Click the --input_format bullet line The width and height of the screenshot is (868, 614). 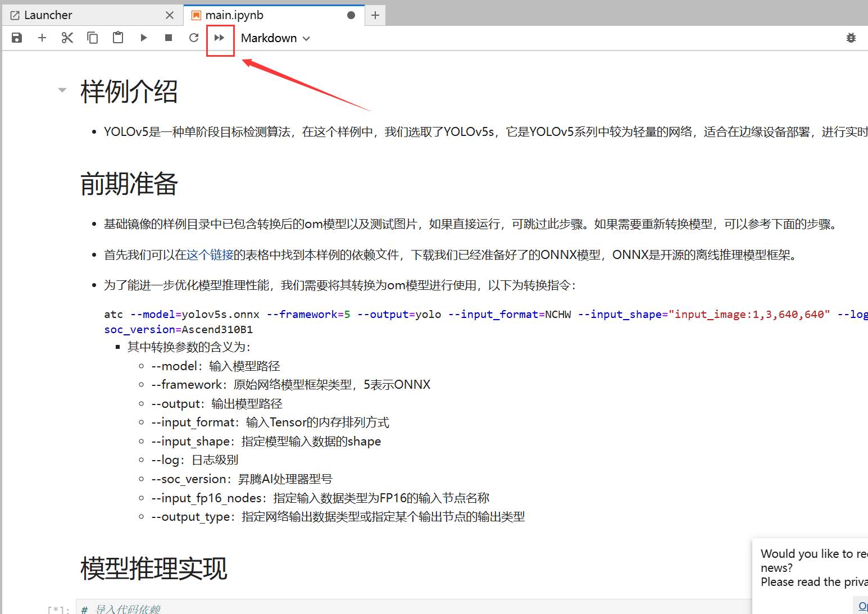coord(270,422)
